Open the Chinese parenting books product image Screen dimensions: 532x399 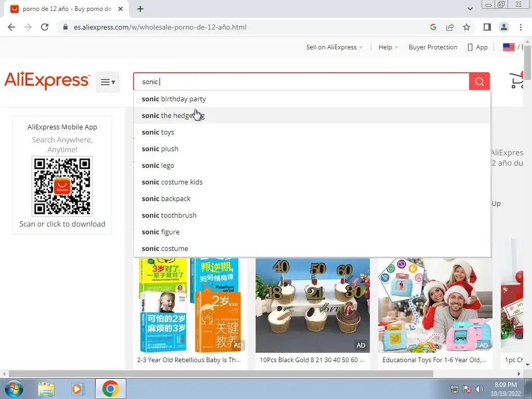coord(190,305)
